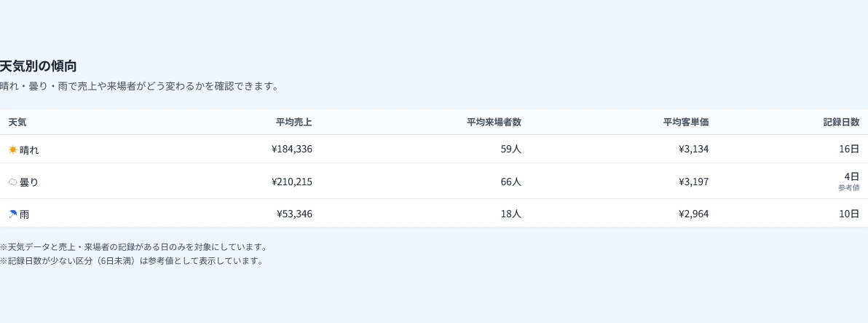
Task: Click the 雨 row label
Action: [24, 214]
